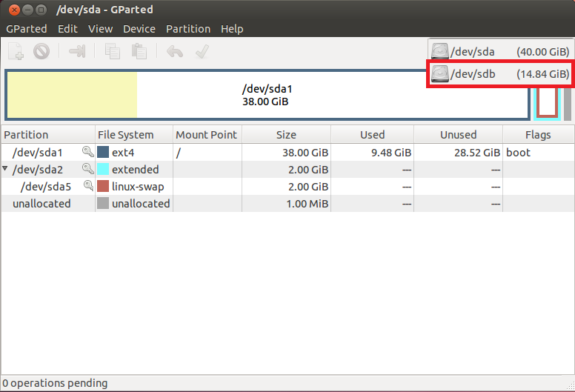This screenshot has width=575, height=392.
Task: Open the Device menu
Action: [x=139, y=29]
